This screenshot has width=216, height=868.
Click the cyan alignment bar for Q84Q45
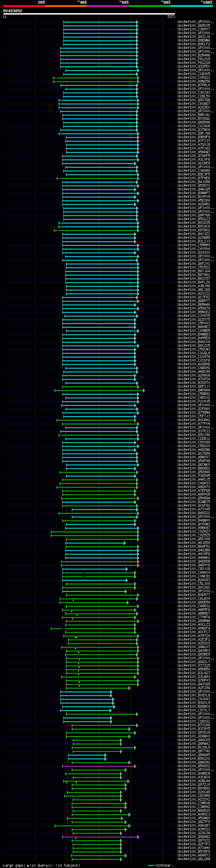click(x=87, y=755)
